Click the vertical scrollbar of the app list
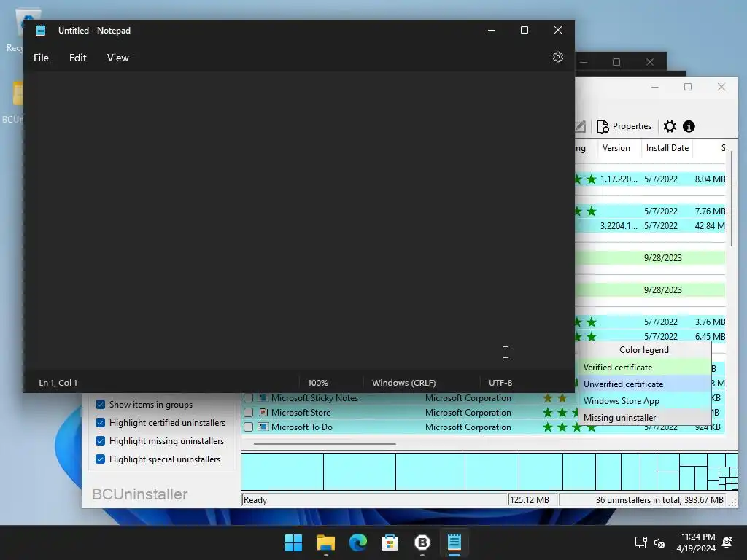747x560 pixels. [732, 198]
